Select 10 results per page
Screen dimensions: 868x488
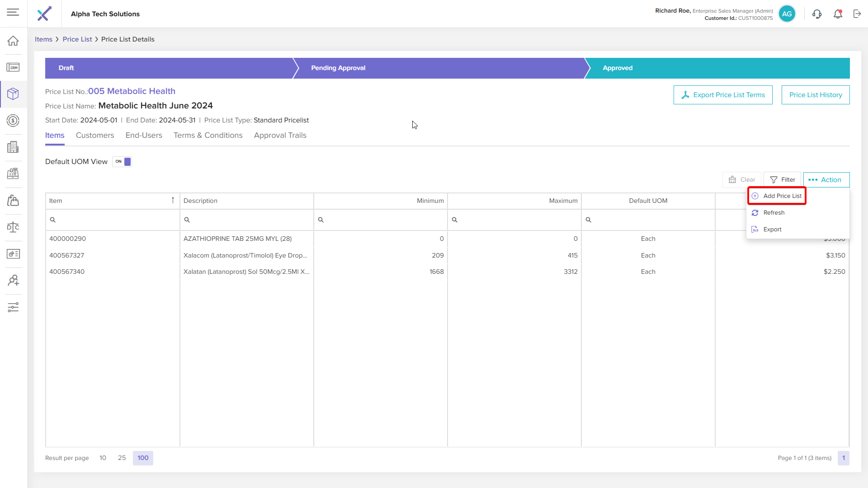coord(103,458)
